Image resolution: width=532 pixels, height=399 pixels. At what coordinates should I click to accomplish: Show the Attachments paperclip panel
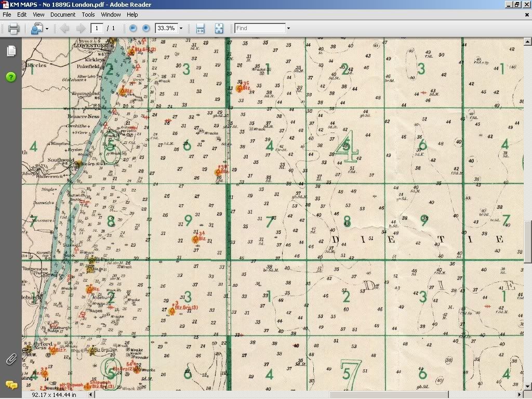(x=11, y=359)
